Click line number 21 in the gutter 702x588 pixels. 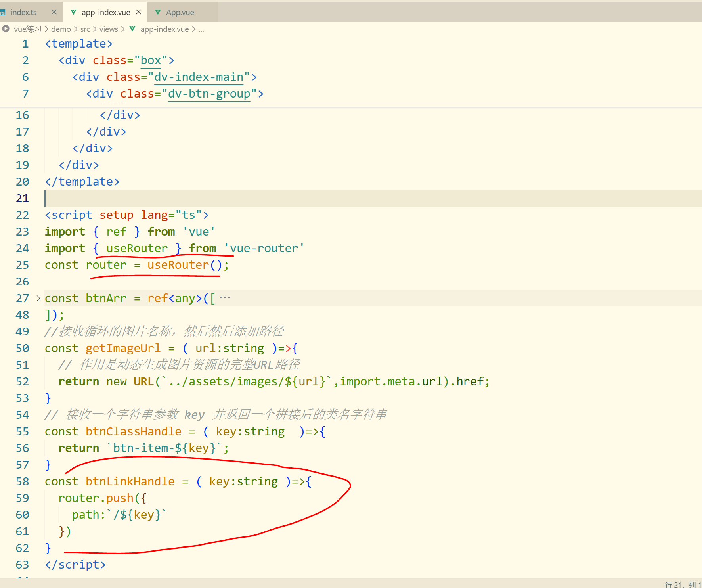(x=22, y=198)
